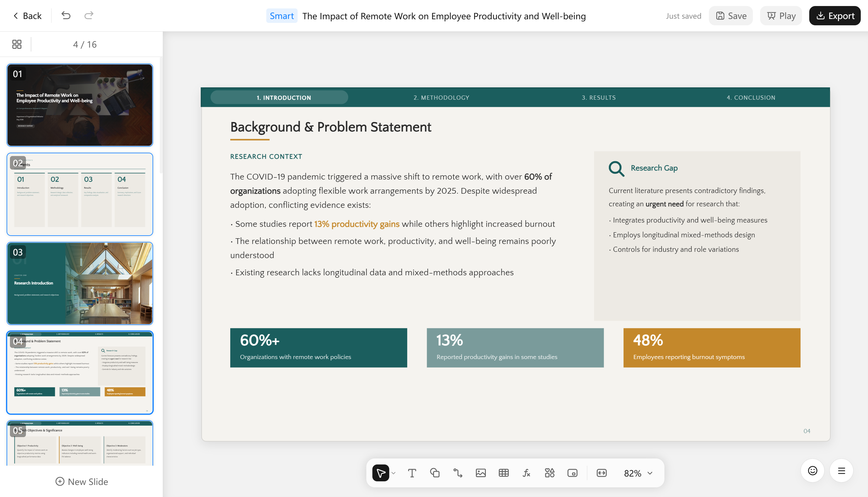Export the presentation
The image size is (868, 497).
click(x=835, y=16)
